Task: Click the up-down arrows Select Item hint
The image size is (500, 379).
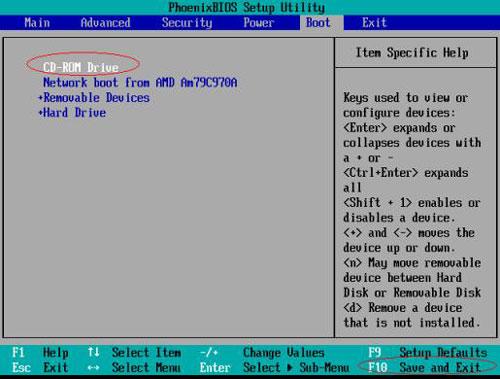Action: tap(134, 353)
